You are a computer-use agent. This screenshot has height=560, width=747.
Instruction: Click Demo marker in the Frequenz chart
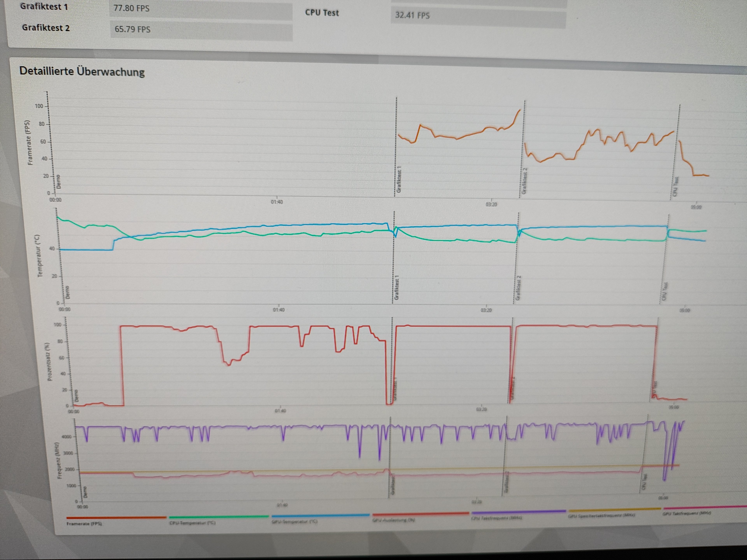point(85,492)
